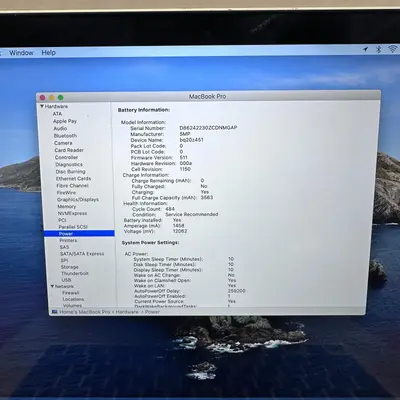Open the Window menu

[21, 53]
